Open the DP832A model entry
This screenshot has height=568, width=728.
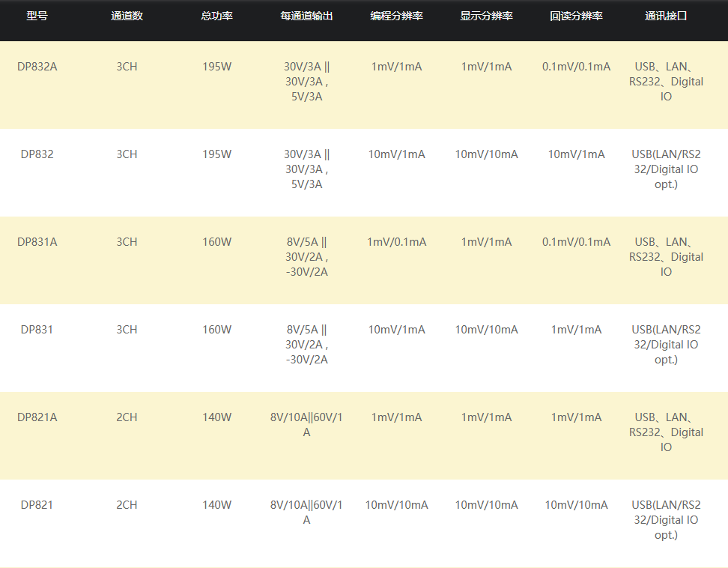click(x=37, y=67)
